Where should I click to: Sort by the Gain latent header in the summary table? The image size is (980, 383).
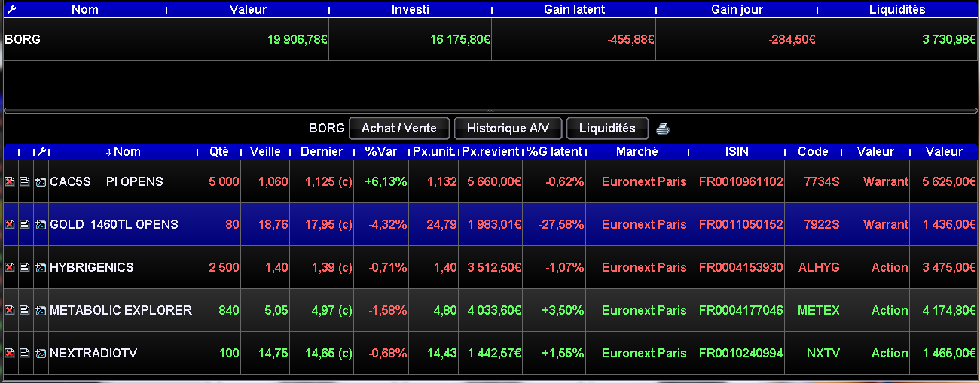[574, 10]
